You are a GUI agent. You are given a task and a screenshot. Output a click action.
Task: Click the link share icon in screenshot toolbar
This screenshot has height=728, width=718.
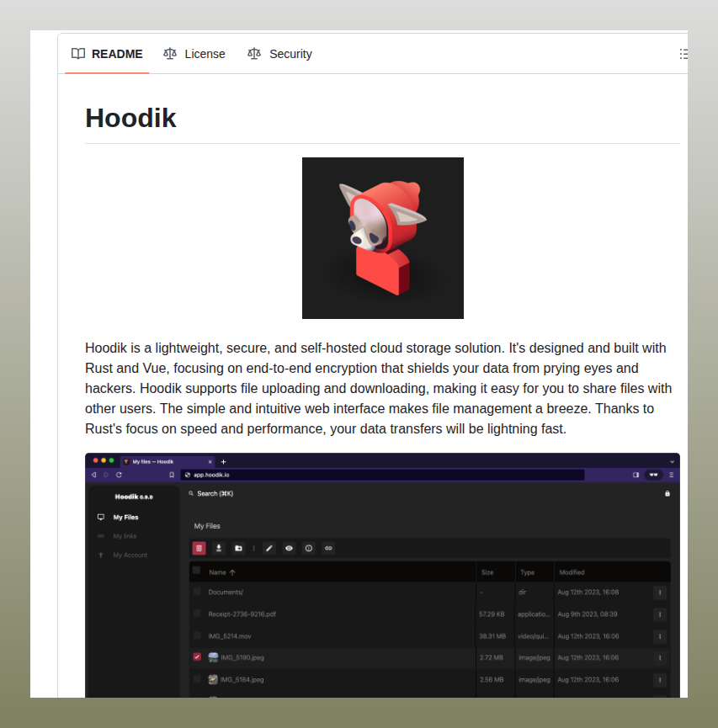click(328, 549)
